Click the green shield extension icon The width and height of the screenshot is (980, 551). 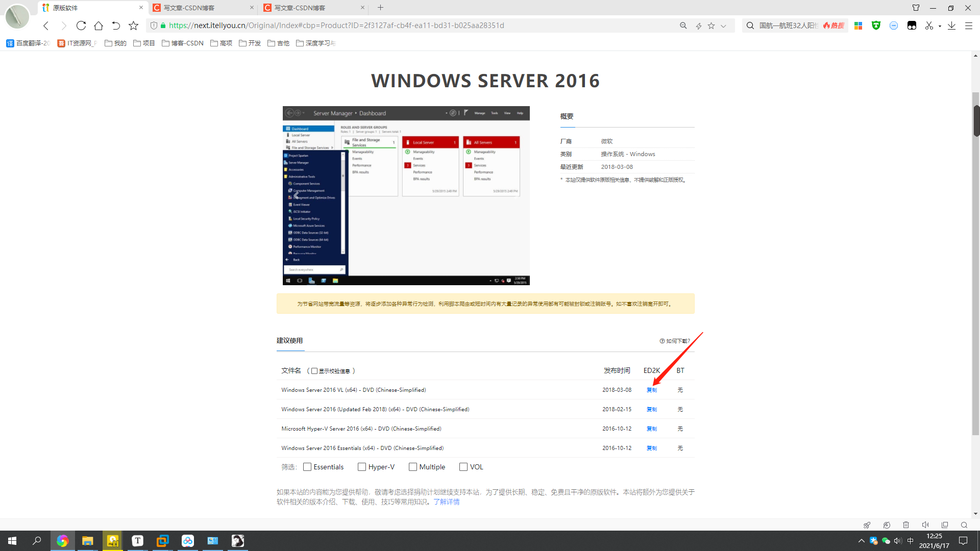[876, 26]
